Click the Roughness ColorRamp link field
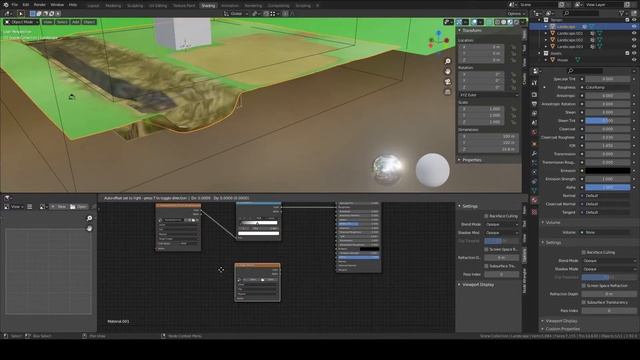The width and height of the screenshot is (640, 360). (607, 87)
